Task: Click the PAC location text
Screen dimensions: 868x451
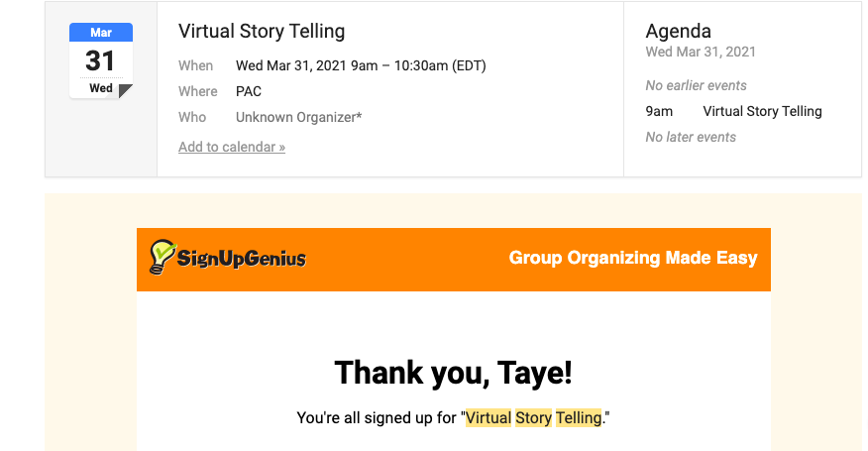Action: coord(249,91)
